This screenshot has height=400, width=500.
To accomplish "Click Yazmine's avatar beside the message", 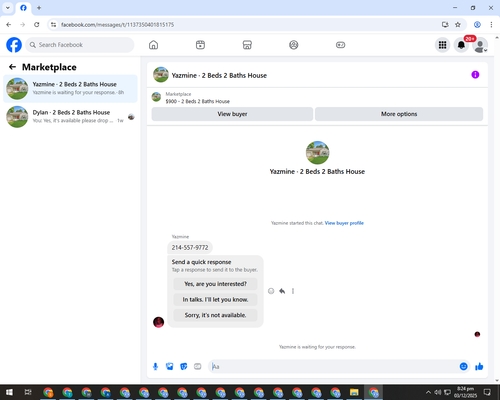I will [x=158, y=322].
